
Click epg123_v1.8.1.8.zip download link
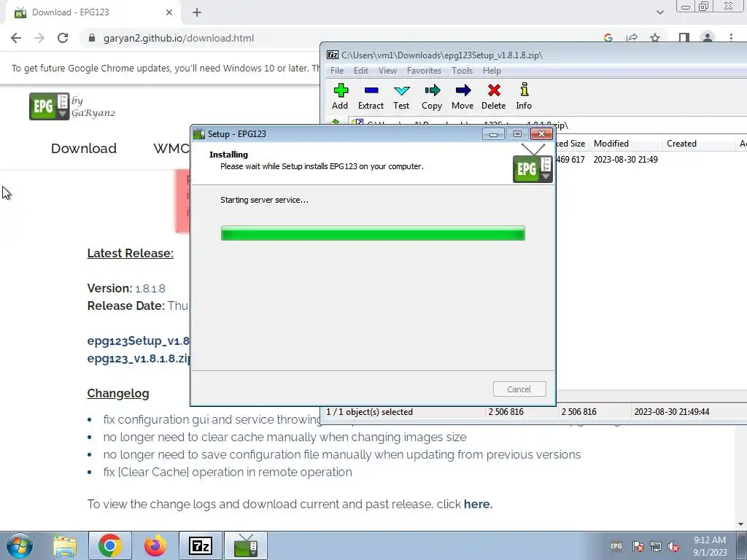[x=138, y=358]
